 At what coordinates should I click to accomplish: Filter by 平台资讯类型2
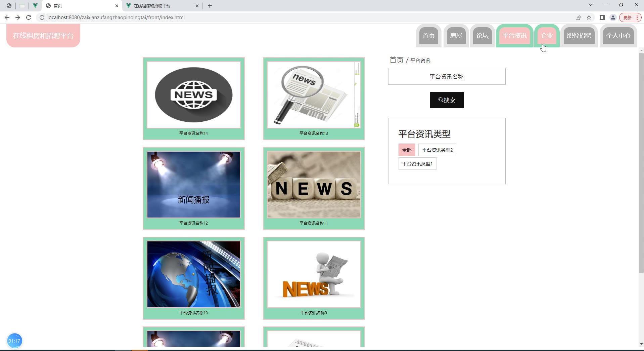click(x=437, y=150)
